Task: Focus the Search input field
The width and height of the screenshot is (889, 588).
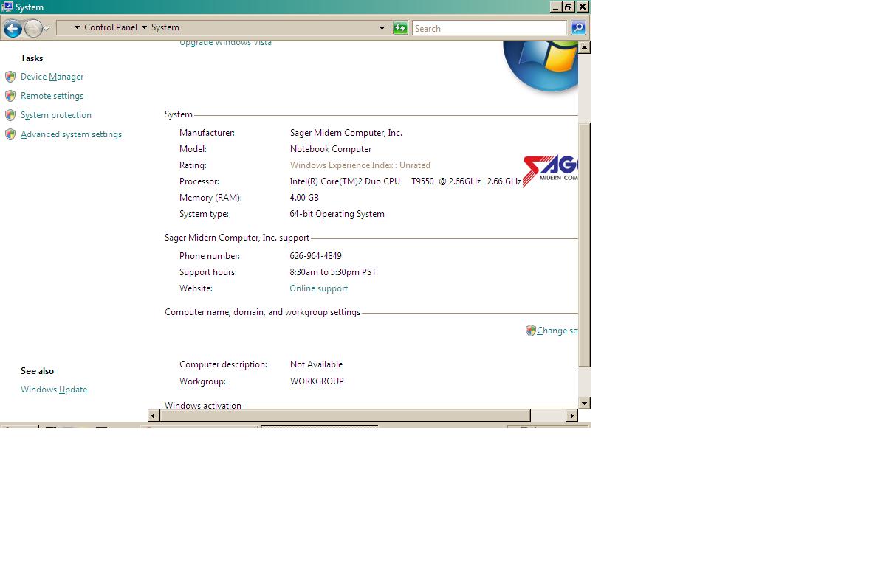Action: coord(490,28)
